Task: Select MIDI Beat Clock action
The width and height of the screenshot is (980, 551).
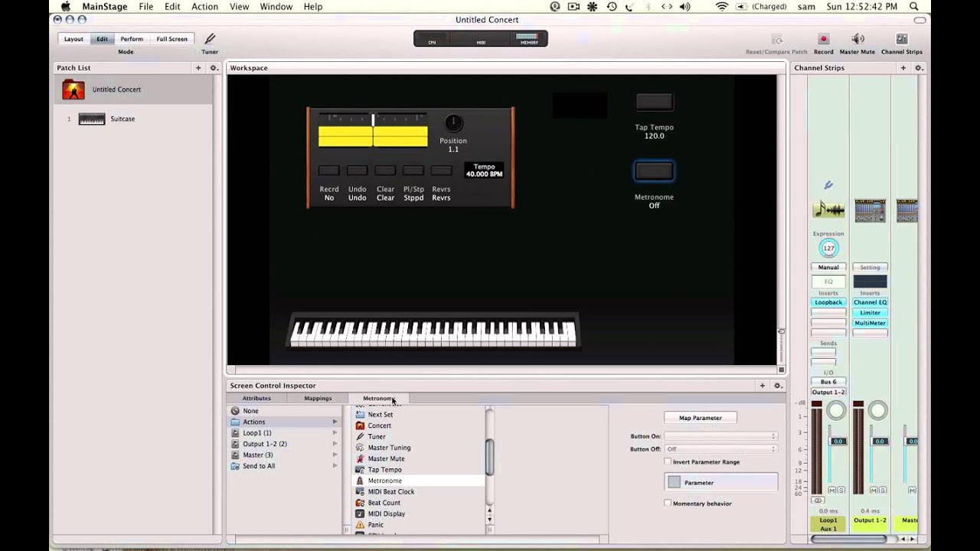Action: pyautogui.click(x=418, y=491)
